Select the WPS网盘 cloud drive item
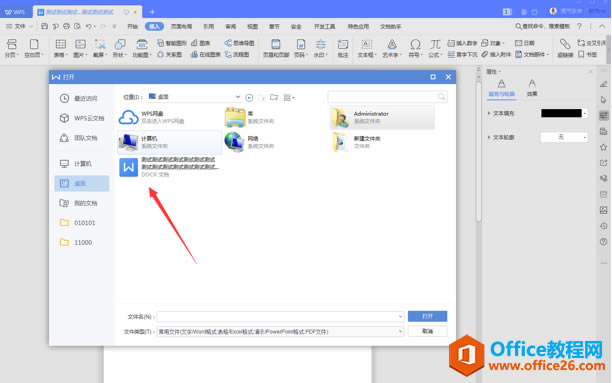This screenshot has width=612, height=383. pos(169,117)
